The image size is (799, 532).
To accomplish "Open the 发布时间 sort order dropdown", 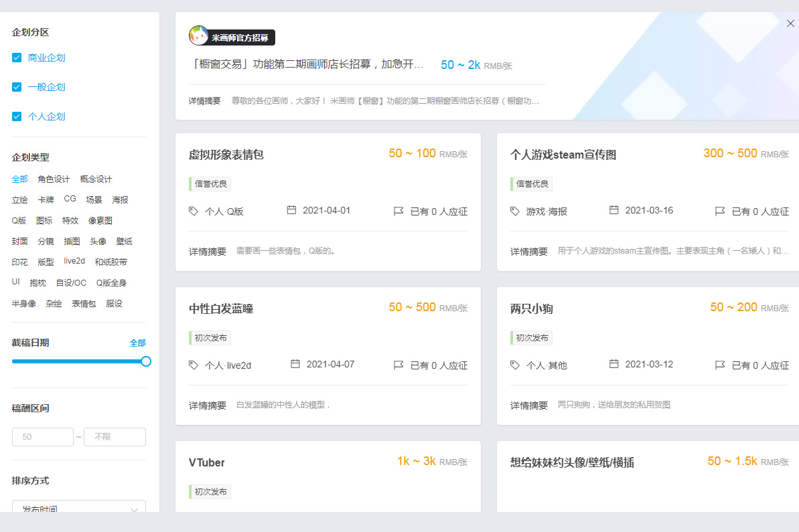I will [x=78, y=509].
